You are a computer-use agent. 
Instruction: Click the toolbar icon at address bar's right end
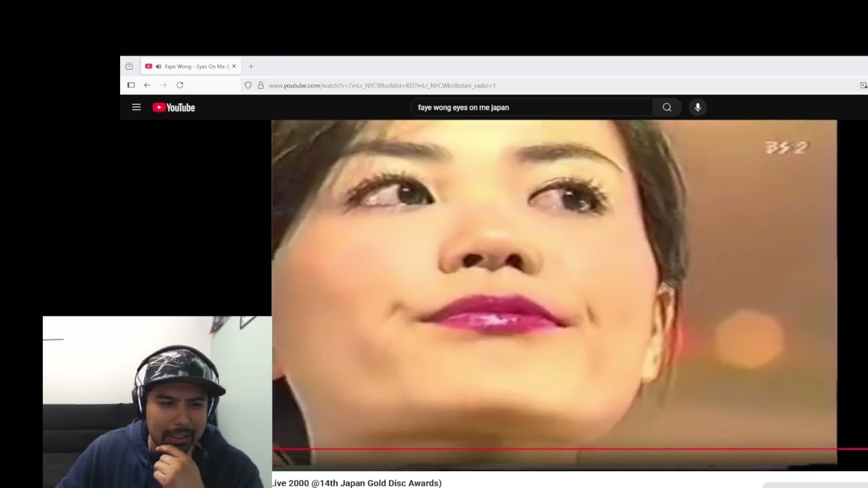[x=863, y=85]
